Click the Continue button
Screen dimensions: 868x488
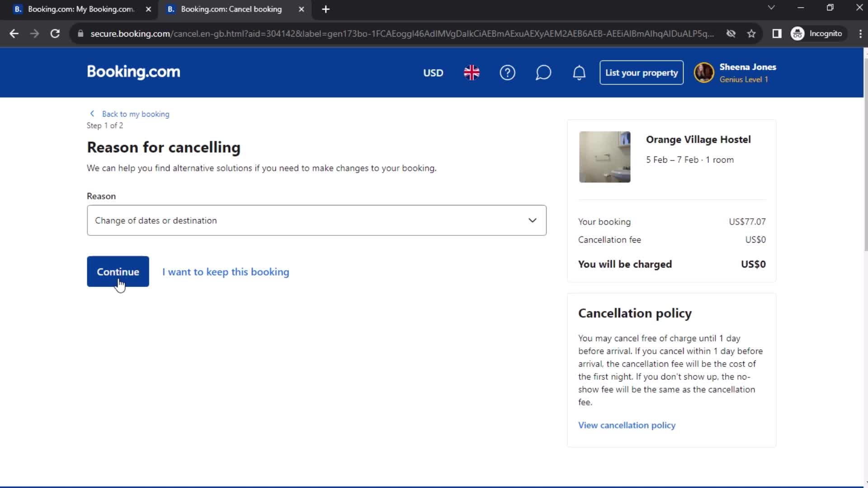118,272
